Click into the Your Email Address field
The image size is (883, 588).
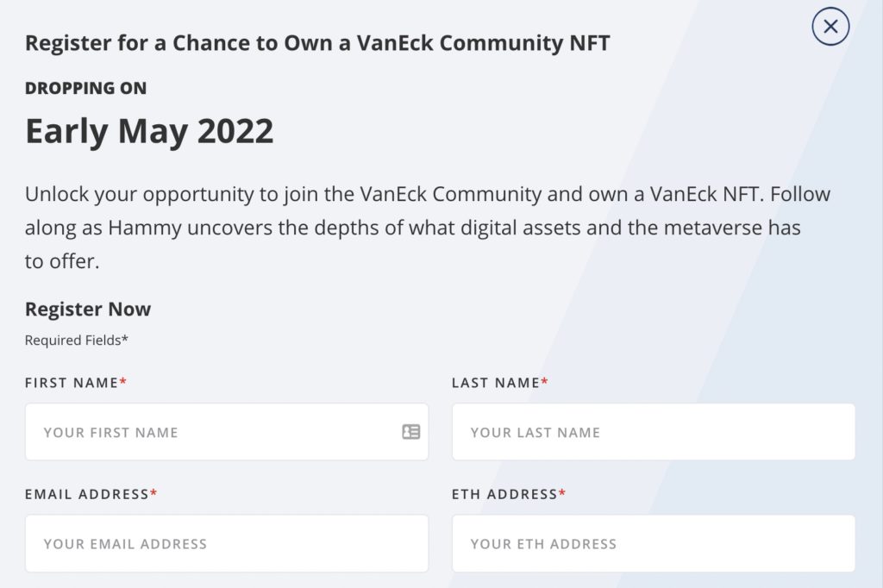pyautogui.click(x=227, y=543)
